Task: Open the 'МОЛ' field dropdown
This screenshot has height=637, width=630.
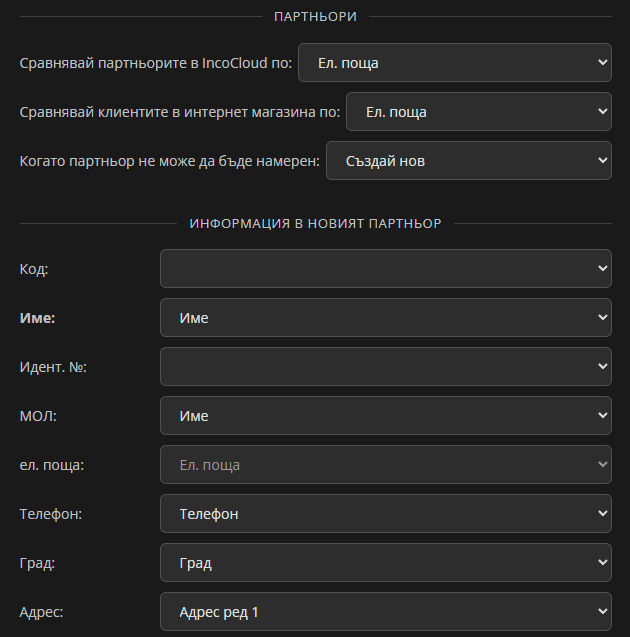Action: [385, 416]
